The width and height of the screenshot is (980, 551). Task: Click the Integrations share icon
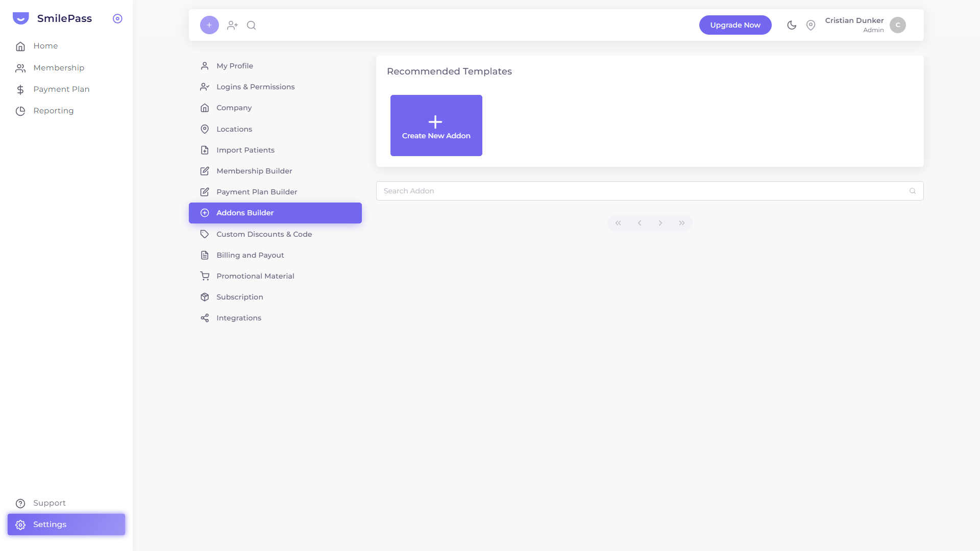tap(205, 318)
